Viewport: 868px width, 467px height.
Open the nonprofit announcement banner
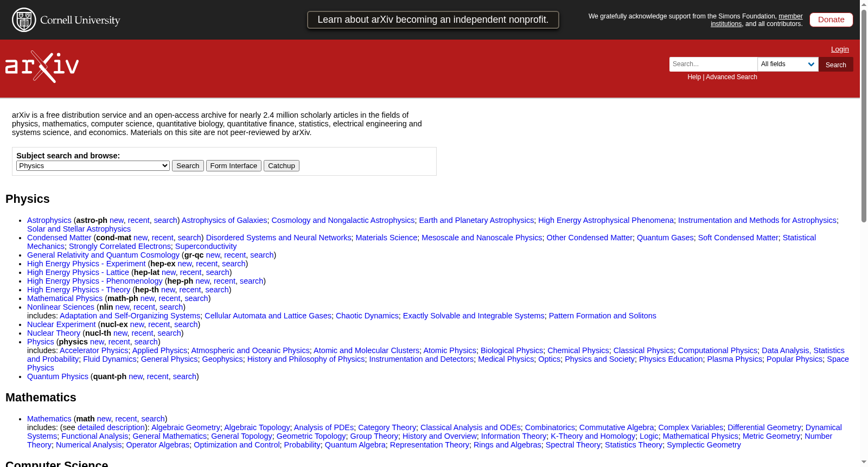click(433, 20)
